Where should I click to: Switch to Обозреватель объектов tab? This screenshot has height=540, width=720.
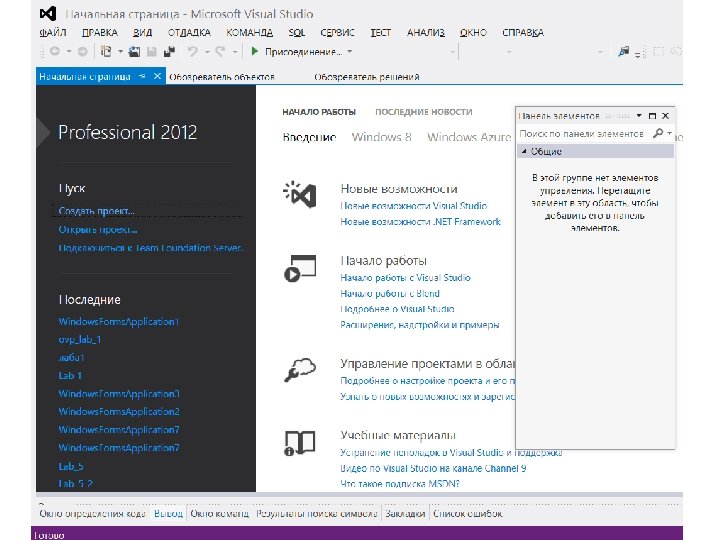[222, 77]
